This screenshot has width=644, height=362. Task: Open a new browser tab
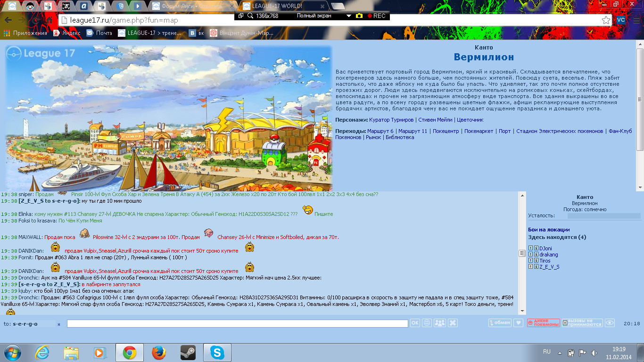[338, 6]
